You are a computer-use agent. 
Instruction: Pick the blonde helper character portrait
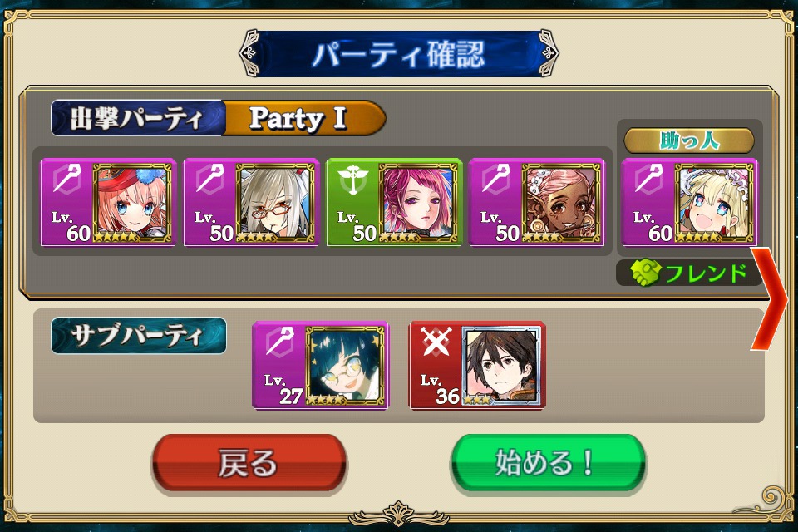pyautogui.click(x=714, y=202)
